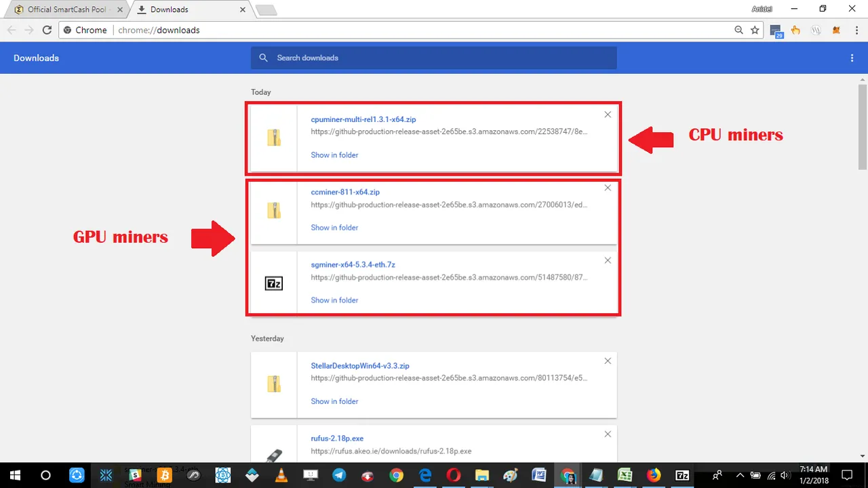
Task: Close the Downloads tab
Action: (241, 9)
